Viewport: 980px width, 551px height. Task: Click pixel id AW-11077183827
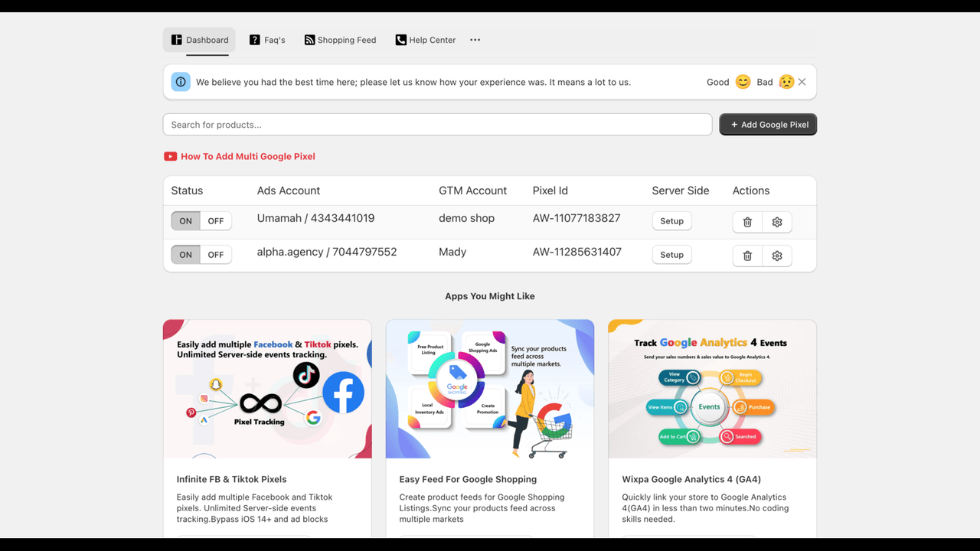tap(577, 218)
